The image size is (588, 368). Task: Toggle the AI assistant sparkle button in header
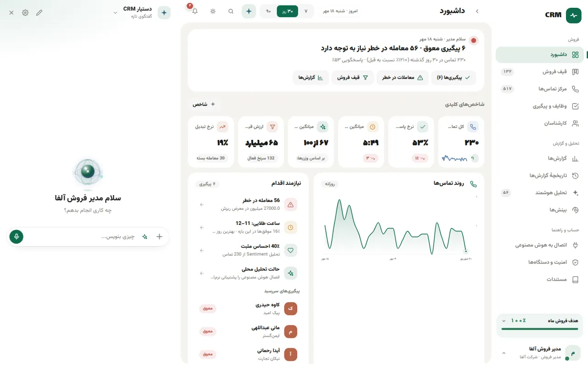point(249,11)
